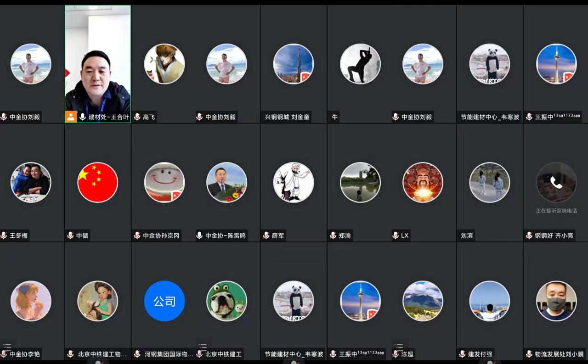Image resolution: width=588 pixels, height=364 pixels.
Task: Click the masked man avatar of 刘小骥
Action: (x=556, y=301)
